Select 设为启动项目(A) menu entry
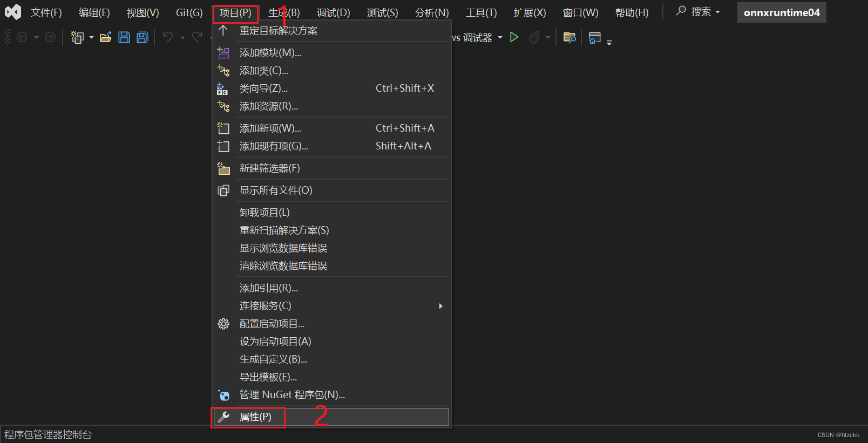 (x=331, y=342)
